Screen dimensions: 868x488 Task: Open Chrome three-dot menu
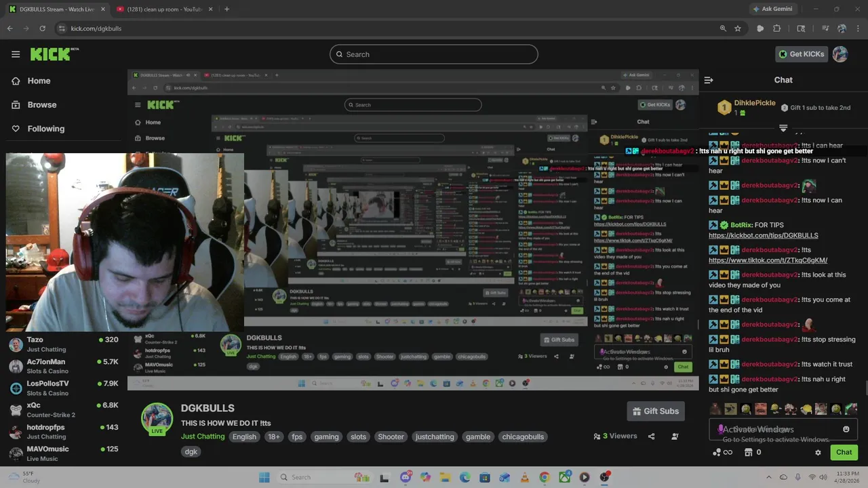857,28
